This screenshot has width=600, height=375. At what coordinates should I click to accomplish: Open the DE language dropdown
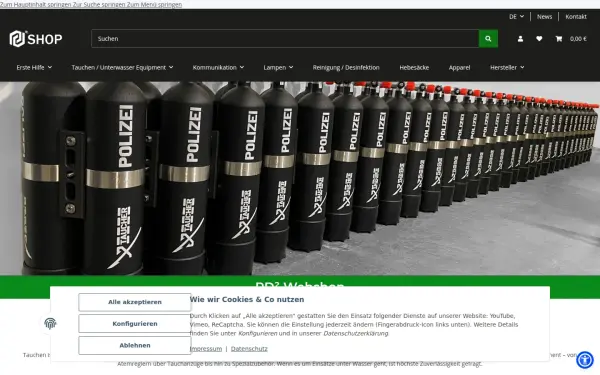pos(516,16)
